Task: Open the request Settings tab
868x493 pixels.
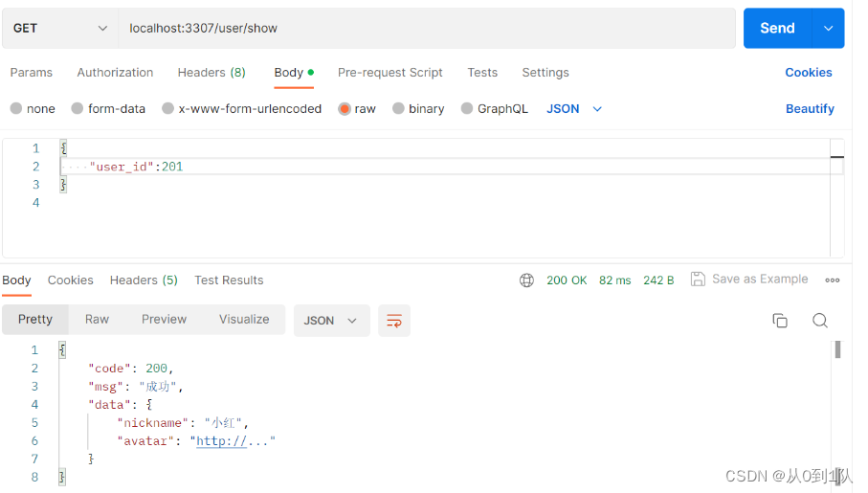Action: pyautogui.click(x=545, y=73)
